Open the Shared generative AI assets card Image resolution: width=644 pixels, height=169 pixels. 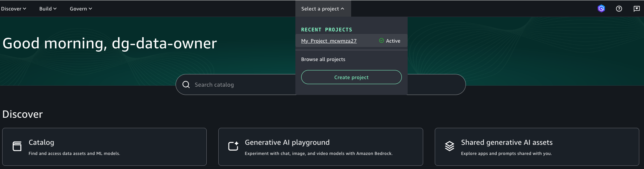(537, 147)
